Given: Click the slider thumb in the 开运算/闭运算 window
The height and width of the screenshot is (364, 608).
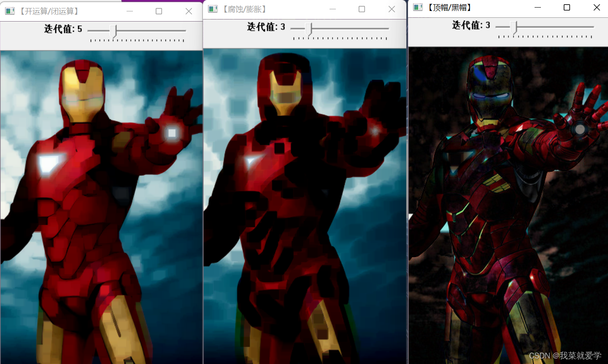Looking at the screenshot, I should click(113, 31).
